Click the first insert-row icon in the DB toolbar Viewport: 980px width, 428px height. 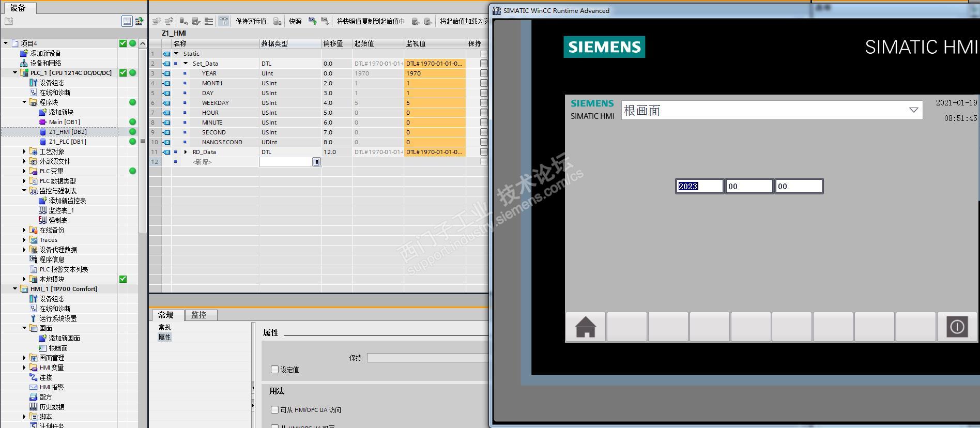(x=157, y=21)
